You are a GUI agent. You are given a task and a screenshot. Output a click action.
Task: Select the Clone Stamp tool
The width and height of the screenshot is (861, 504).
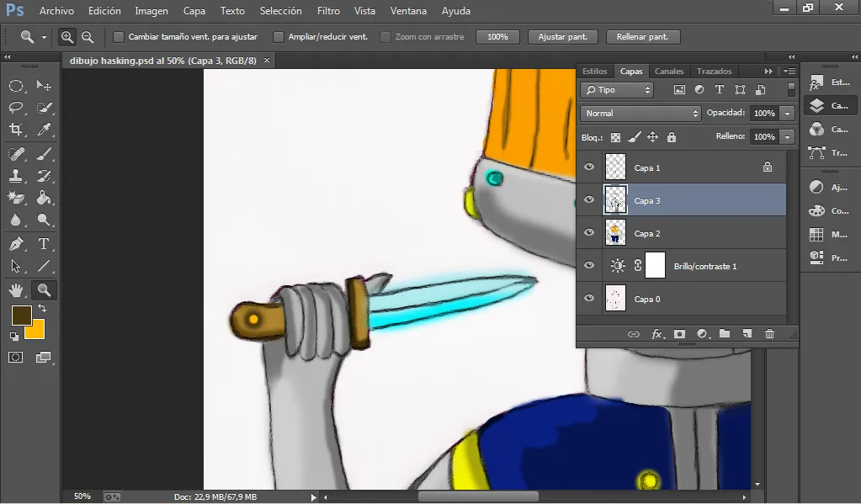tap(16, 176)
